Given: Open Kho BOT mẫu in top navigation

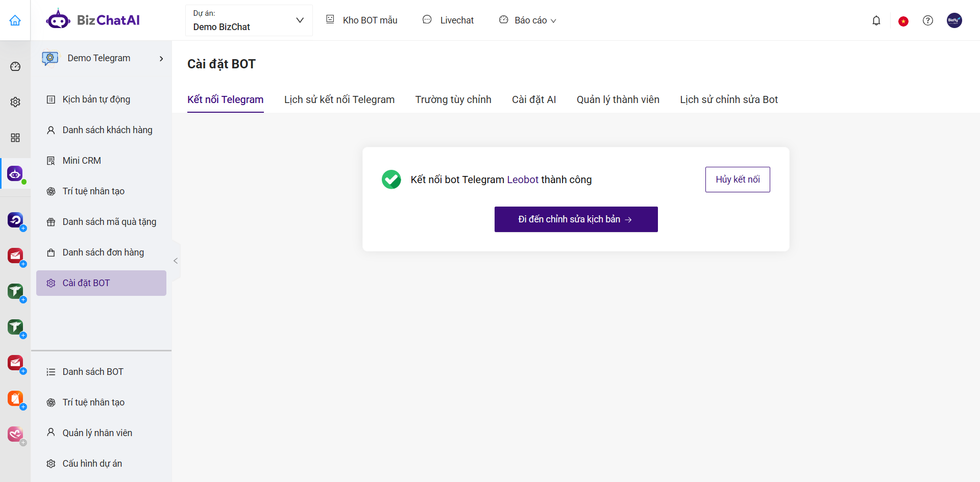Looking at the screenshot, I should click(370, 20).
